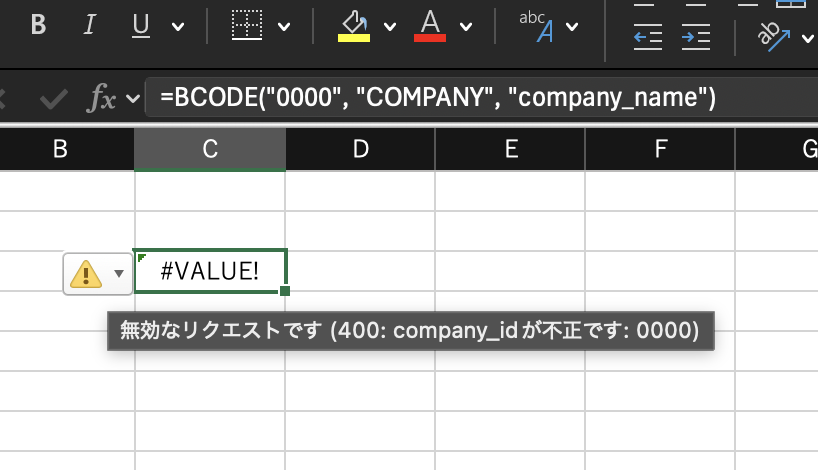Open Insert Function with fx icon
The width and height of the screenshot is (818, 470).
tap(101, 98)
